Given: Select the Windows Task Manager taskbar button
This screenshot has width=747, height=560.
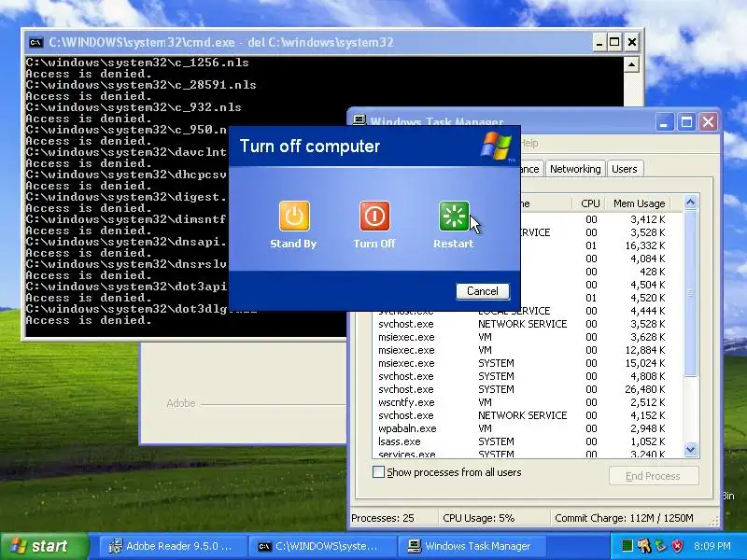Looking at the screenshot, I should 471,546.
